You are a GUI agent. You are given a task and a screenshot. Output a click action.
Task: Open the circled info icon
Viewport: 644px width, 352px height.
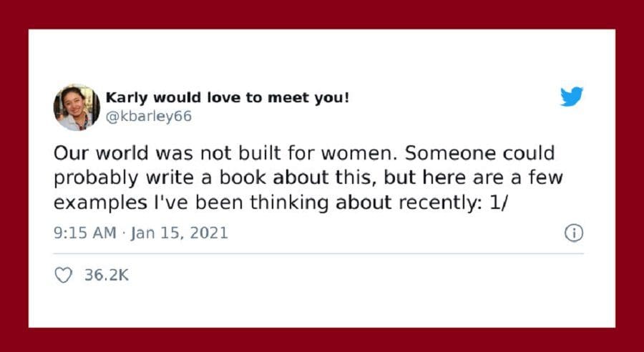coord(574,233)
